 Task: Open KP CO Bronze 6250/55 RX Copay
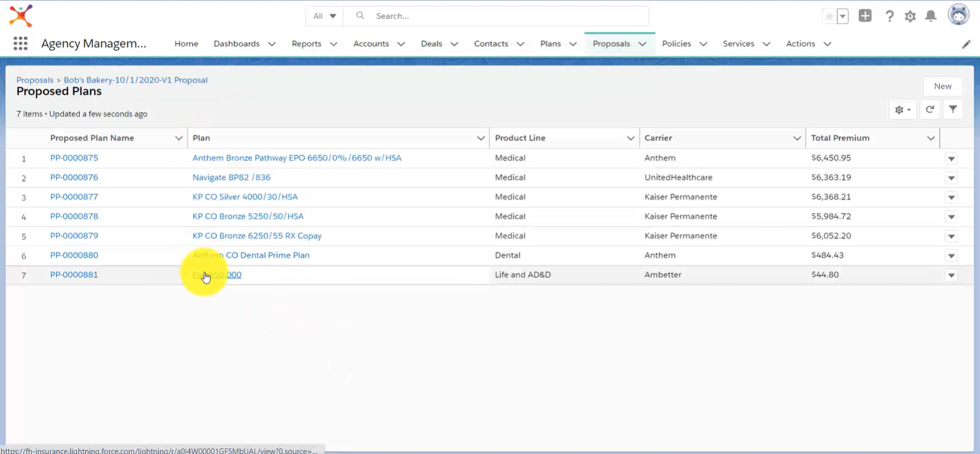tap(257, 236)
